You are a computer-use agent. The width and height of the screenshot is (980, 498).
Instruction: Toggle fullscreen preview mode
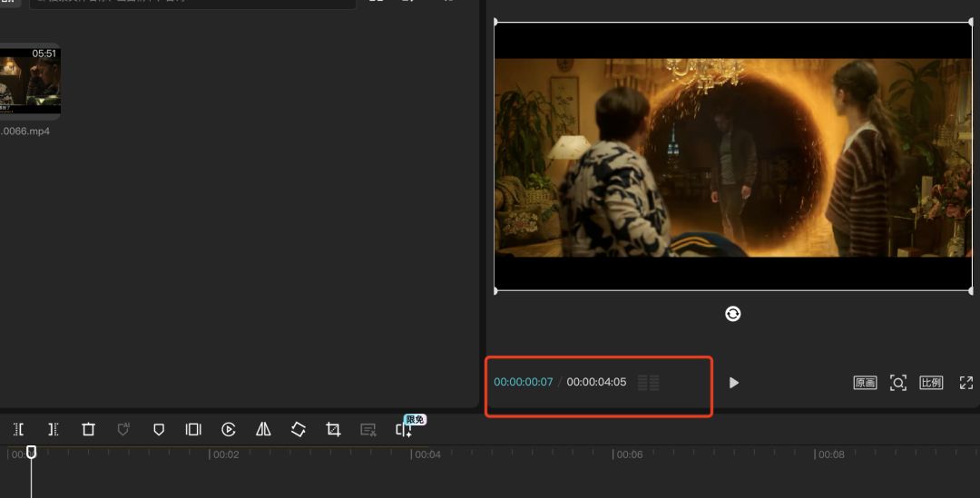click(x=965, y=383)
